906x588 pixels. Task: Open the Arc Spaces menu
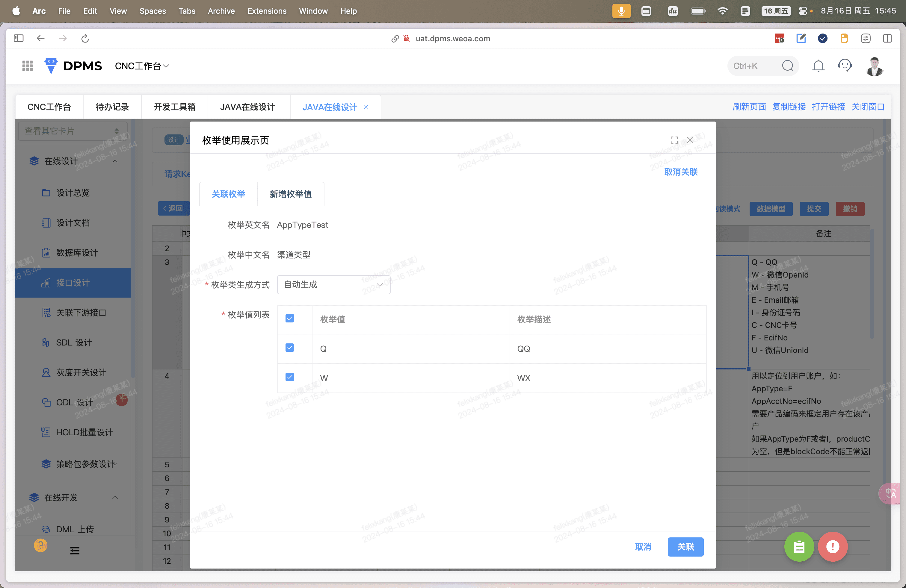pos(153,11)
